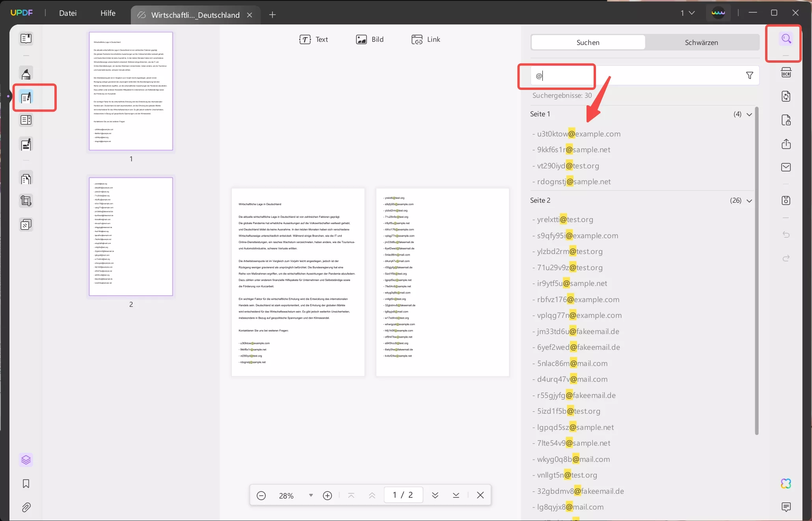
Task: Open the zoom percentage dropdown
Action: tap(310, 495)
